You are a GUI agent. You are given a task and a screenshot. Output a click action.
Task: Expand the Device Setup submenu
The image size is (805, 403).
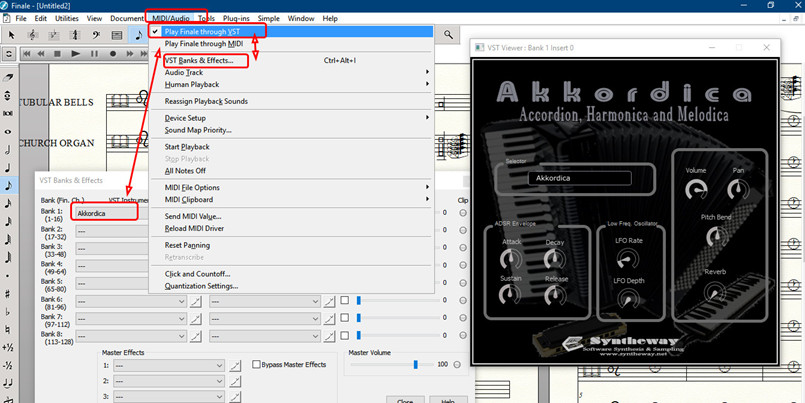[292, 118]
